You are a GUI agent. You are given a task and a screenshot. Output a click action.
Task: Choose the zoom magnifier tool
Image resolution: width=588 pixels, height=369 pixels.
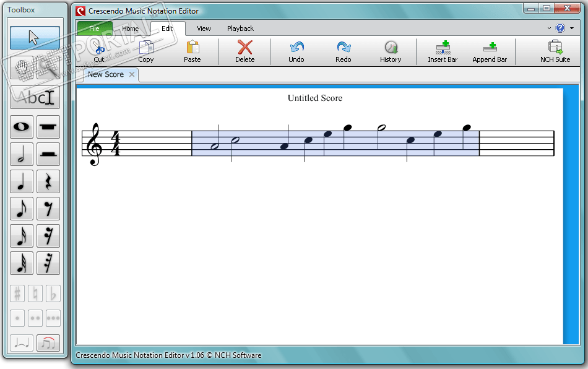48,68
